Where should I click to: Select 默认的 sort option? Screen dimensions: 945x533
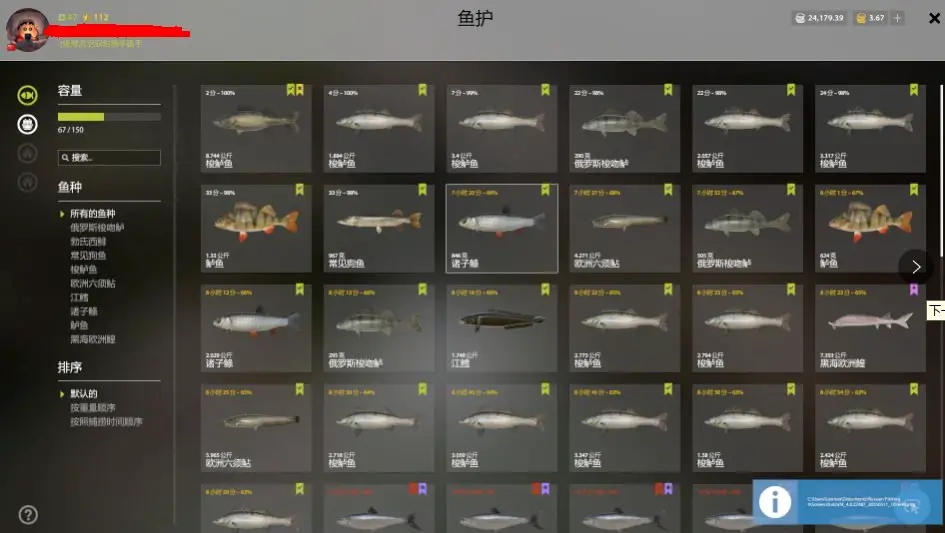coord(84,394)
